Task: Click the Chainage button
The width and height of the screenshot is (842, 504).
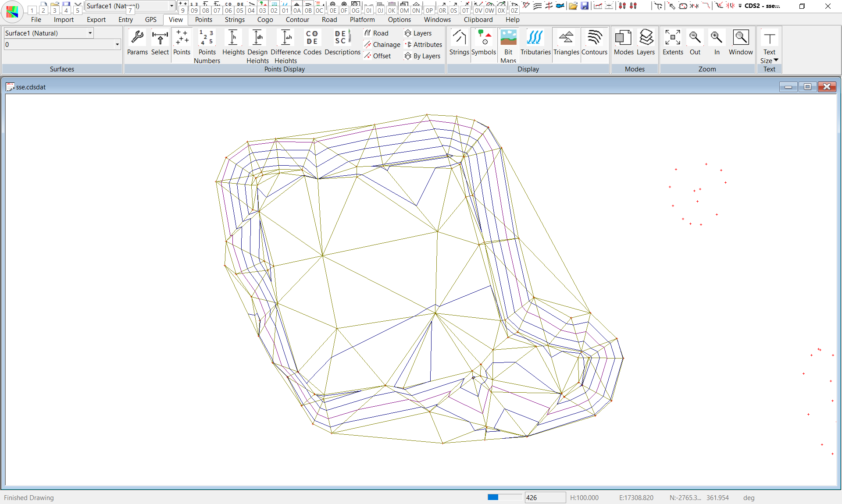Action: (x=382, y=45)
